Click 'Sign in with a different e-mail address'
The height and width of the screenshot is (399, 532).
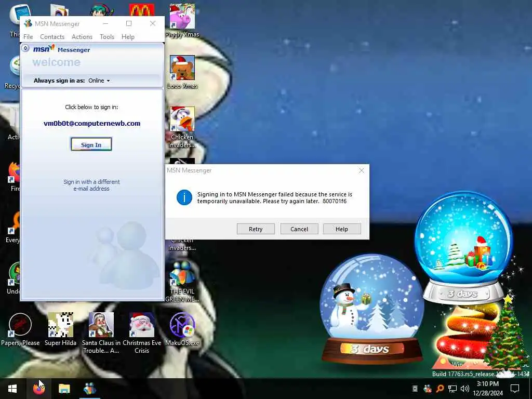(91, 185)
